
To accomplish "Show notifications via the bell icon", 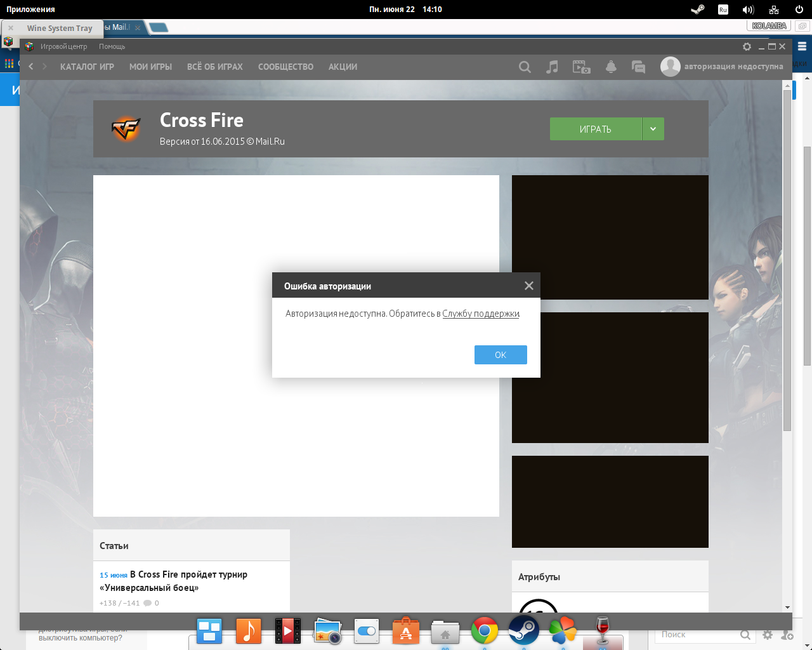I will pyautogui.click(x=611, y=67).
